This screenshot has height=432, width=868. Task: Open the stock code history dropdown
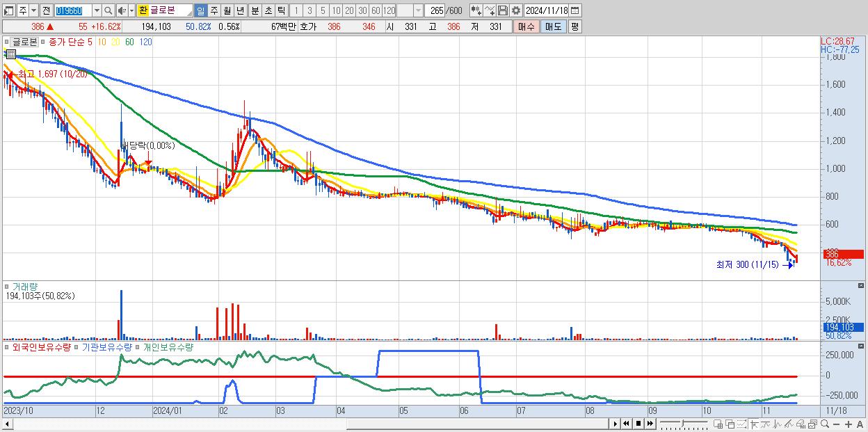coord(97,10)
